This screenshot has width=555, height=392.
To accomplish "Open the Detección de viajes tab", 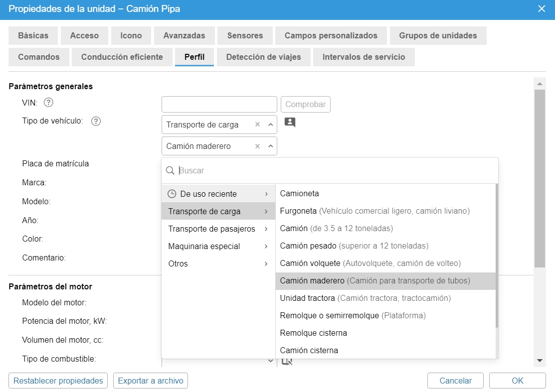I will click(x=263, y=57).
